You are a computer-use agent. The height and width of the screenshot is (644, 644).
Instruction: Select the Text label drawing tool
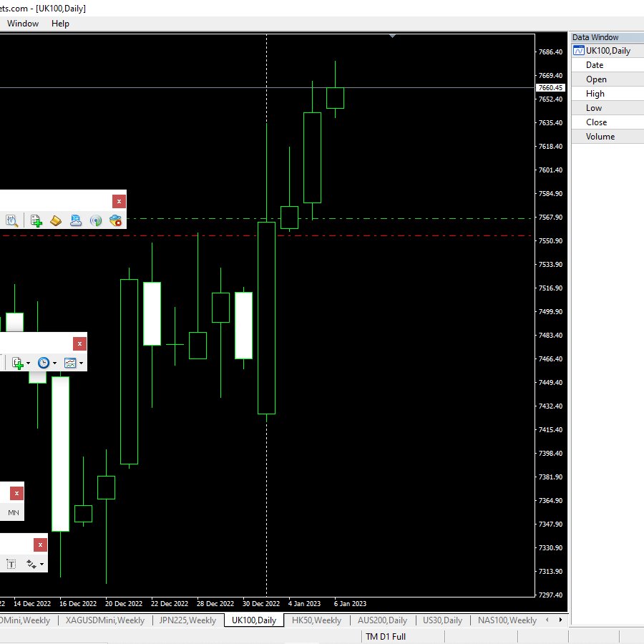11,564
